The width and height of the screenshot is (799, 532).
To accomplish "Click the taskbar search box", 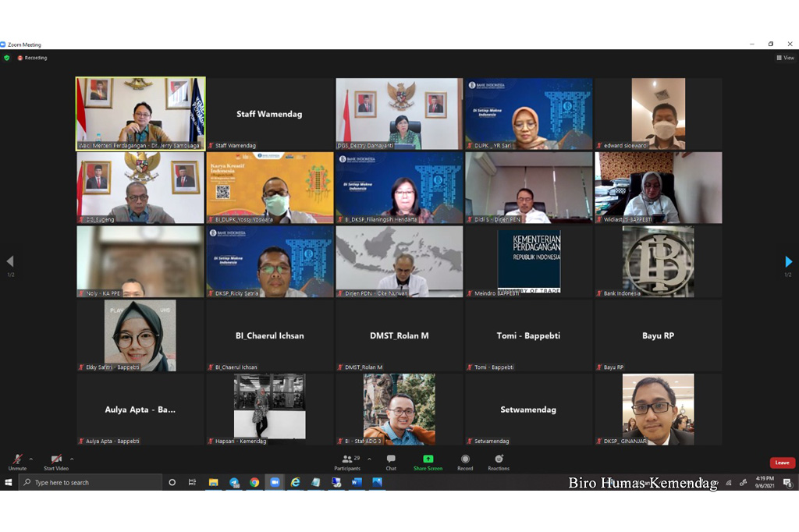I will tap(91, 482).
